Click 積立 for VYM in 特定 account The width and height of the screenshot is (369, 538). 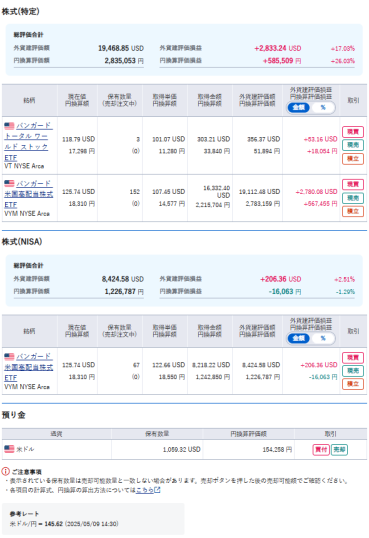coord(353,211)
